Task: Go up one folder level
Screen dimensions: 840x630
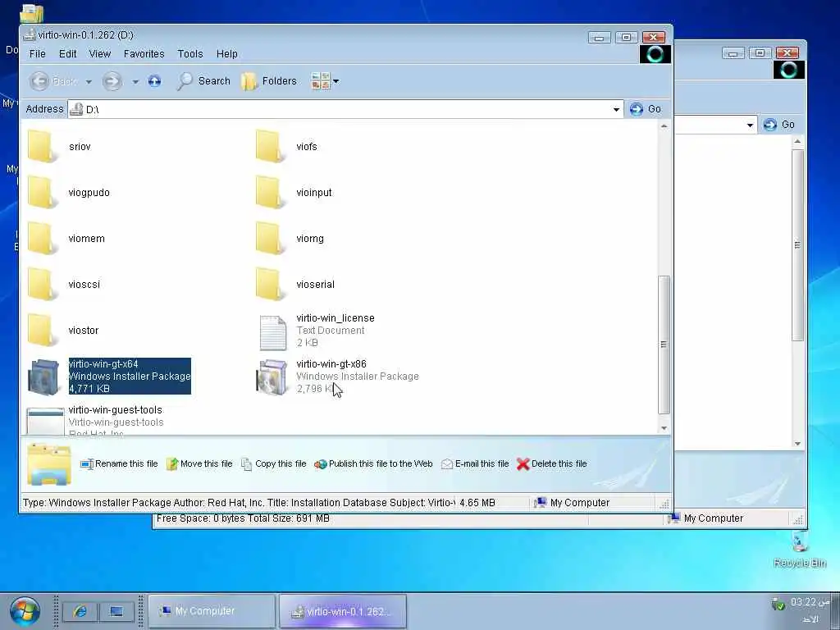Action: tap(154, 81)
